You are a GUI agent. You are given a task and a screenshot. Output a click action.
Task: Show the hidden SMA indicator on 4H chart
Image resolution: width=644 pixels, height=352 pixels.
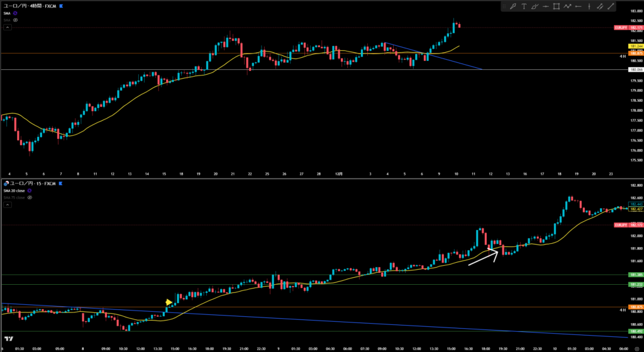15,20
